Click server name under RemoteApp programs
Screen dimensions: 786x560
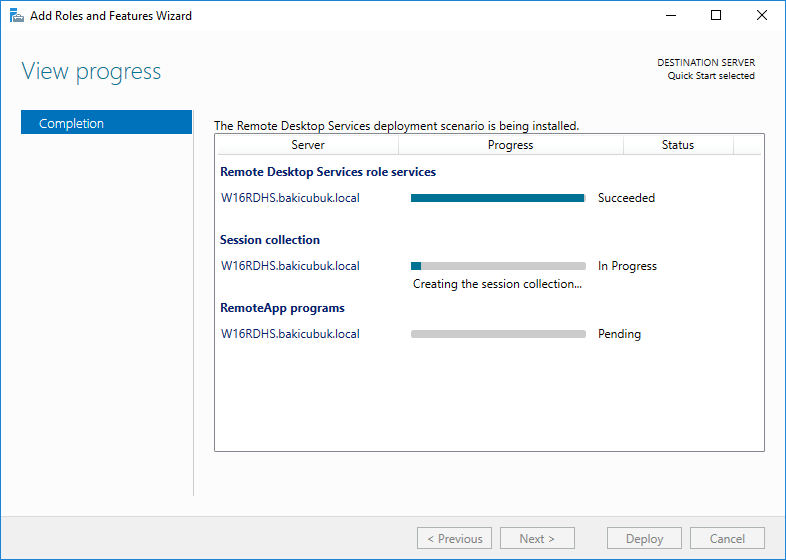click(290, 334)
